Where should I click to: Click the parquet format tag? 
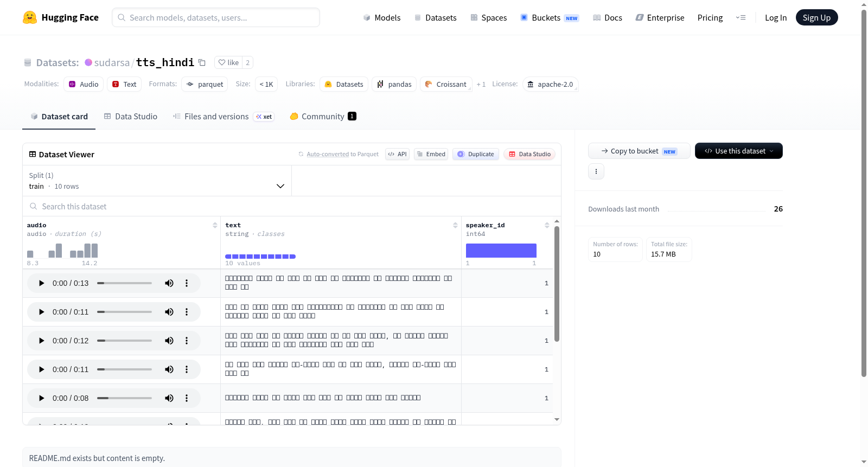click(205, 84)
